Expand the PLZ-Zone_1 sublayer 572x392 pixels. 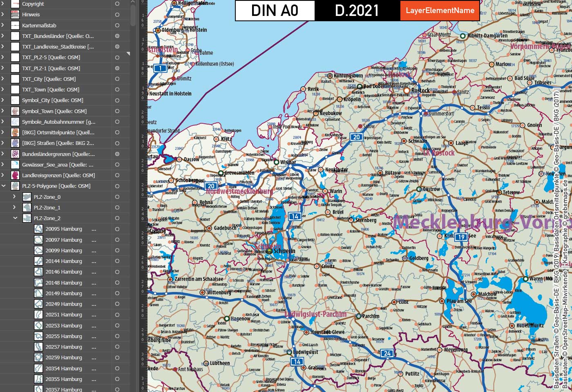click(14, 207)
